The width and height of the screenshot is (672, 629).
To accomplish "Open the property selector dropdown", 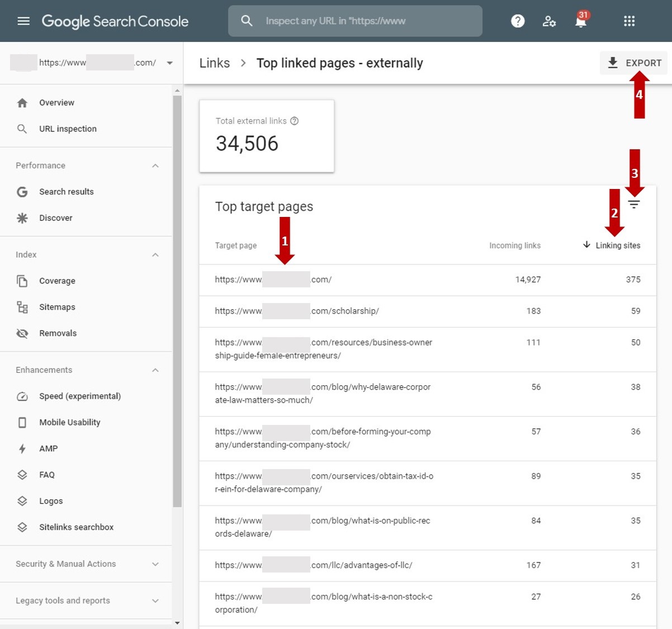I will click(x=169, y=63).
